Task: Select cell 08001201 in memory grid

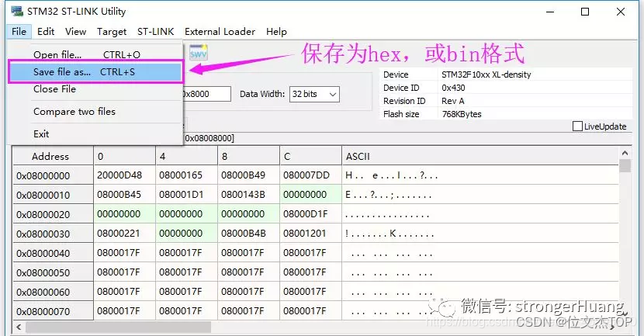Action: pos(310,233)
